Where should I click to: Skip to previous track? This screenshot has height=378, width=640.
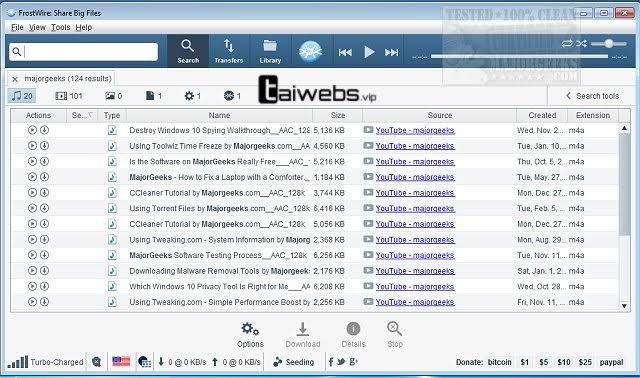[345, 52]
